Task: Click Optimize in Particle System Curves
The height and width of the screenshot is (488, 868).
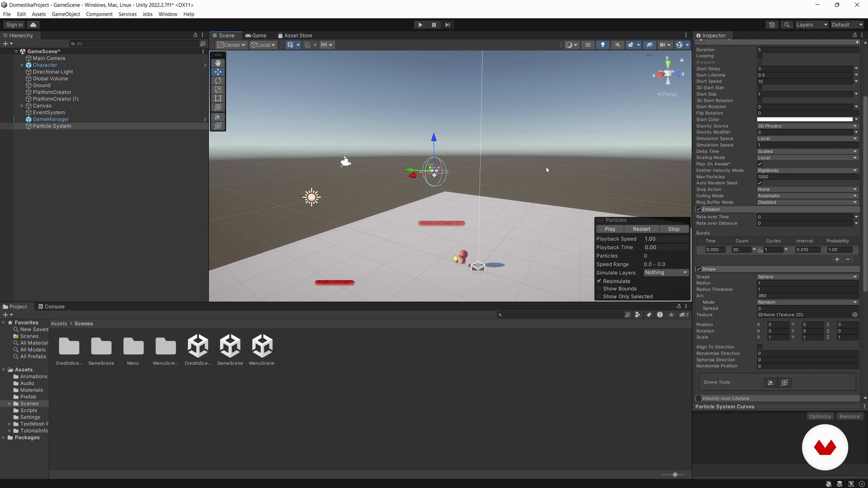Action: [x=820, y=416]
